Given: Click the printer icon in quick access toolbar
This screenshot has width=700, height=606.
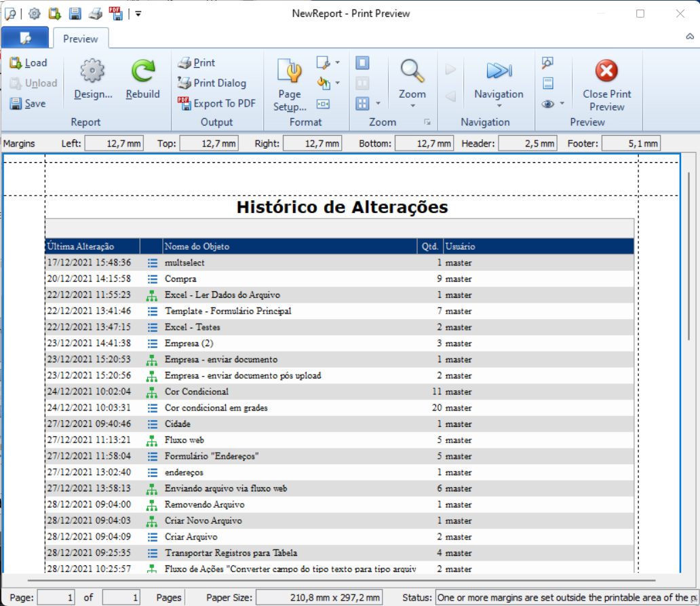Looking at the screenshot, I should pyautogui.click(x=96, y=14).
